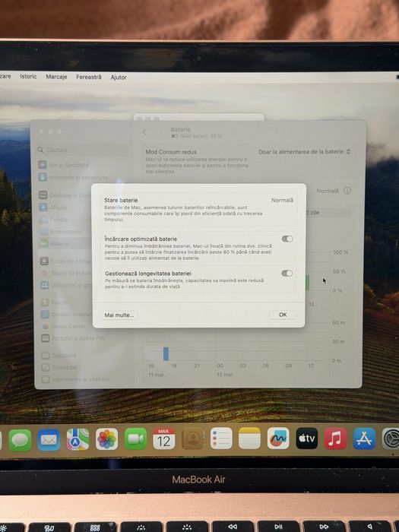The width and height of the screenshot is (399, 532).
Task: Open Messages from the Dock
Action: pos(20,440)
